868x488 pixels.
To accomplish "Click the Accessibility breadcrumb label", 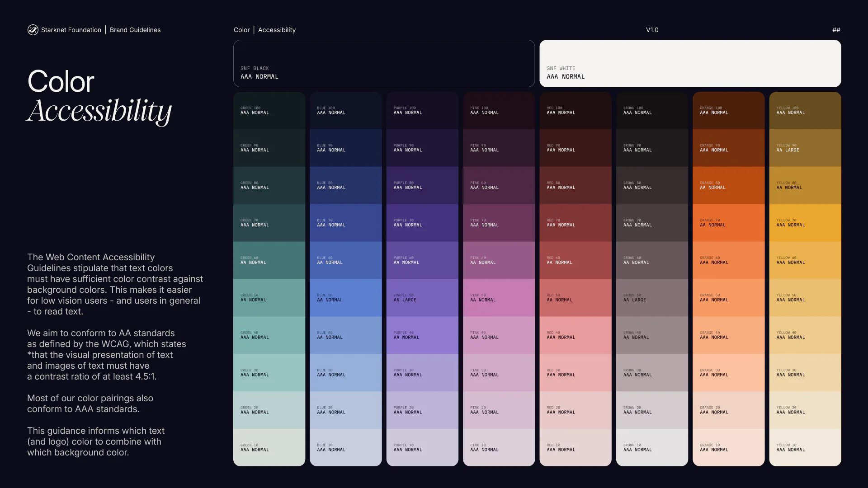I will (277, 30).
